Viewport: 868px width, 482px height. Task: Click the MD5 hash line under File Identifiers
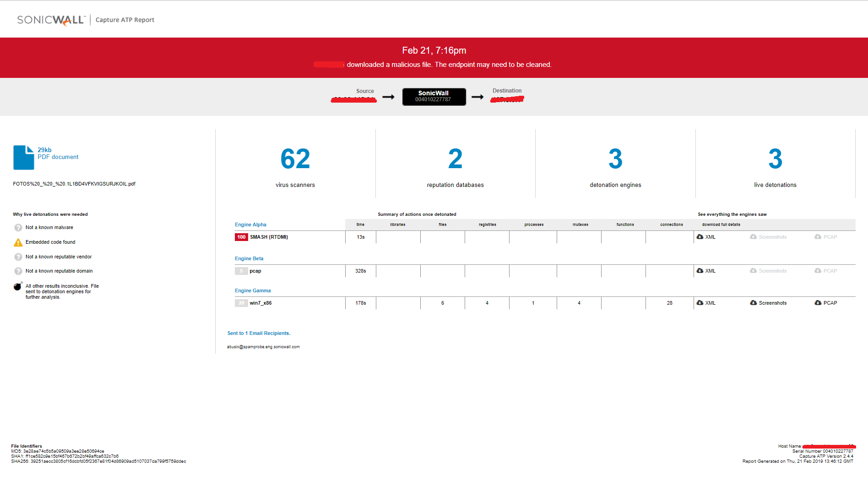coord(58,451)
